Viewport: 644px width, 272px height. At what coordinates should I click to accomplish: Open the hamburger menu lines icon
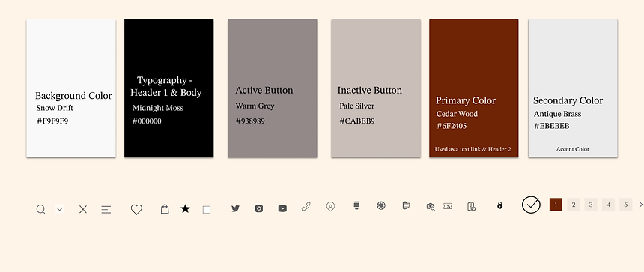click(106, 210)
